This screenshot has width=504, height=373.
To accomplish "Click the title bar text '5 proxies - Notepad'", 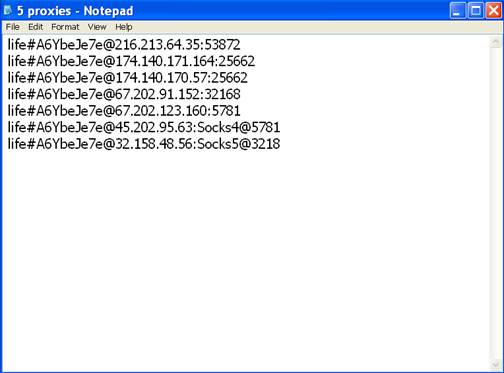I will 75,11.
